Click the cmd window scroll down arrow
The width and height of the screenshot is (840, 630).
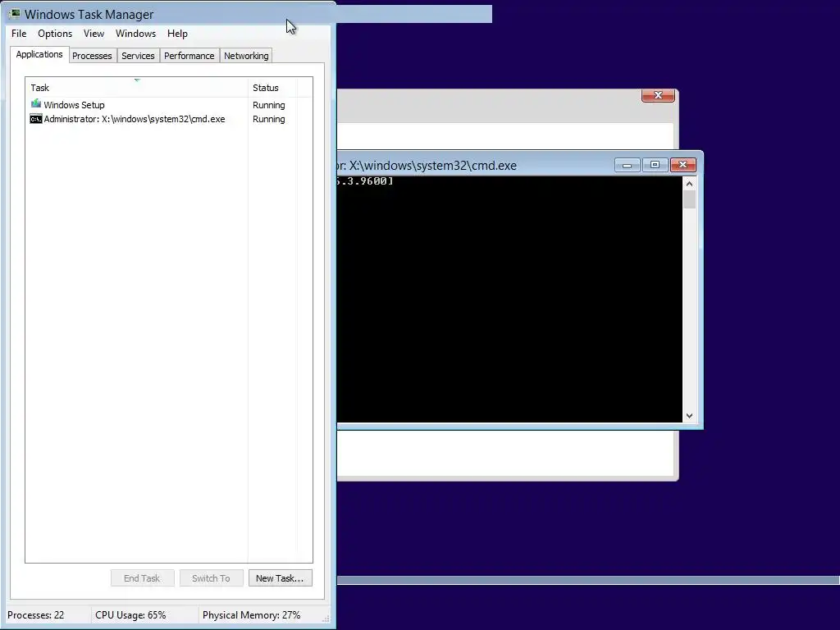(x=689, y=416)
